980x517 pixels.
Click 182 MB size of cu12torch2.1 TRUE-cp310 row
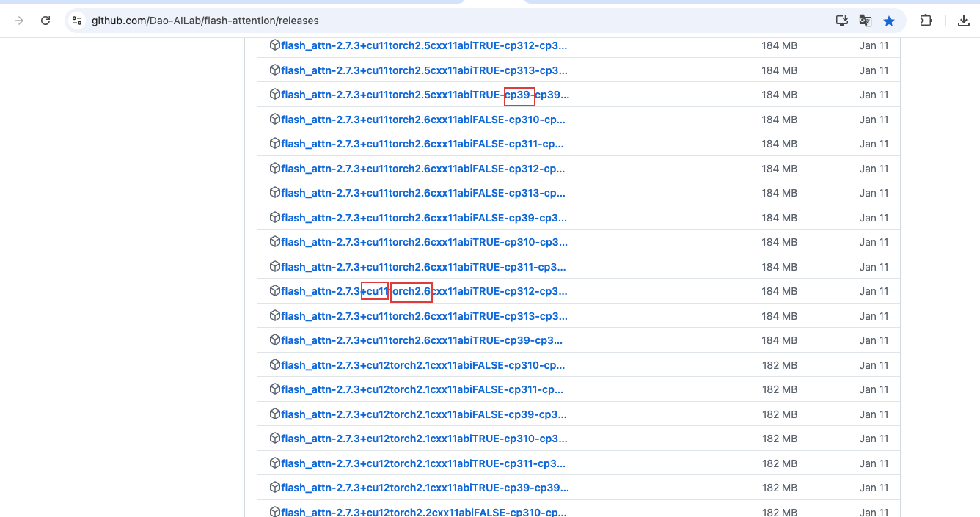point(779,439)
